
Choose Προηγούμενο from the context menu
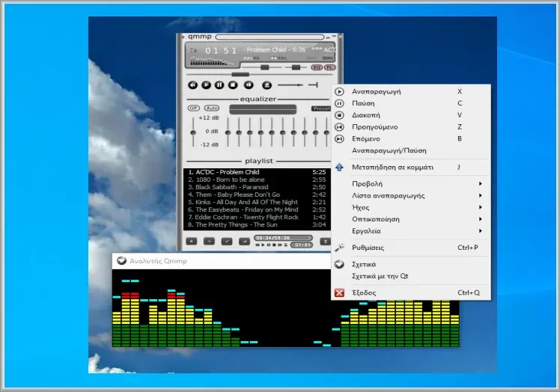tap(411, 126)
